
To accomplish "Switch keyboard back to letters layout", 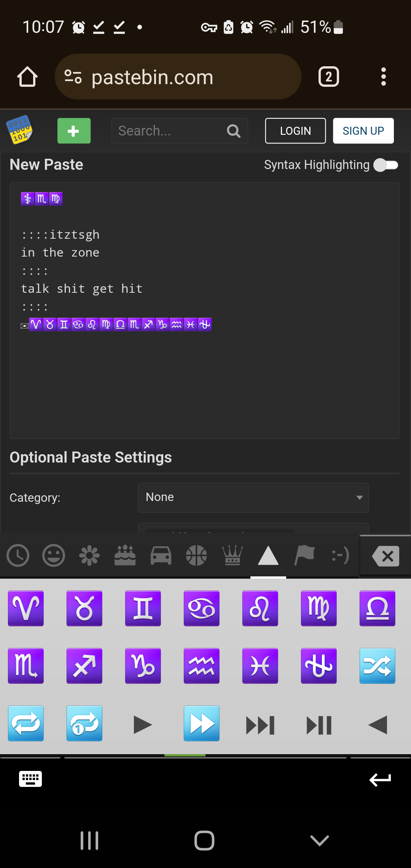I will tap(30, 779).
